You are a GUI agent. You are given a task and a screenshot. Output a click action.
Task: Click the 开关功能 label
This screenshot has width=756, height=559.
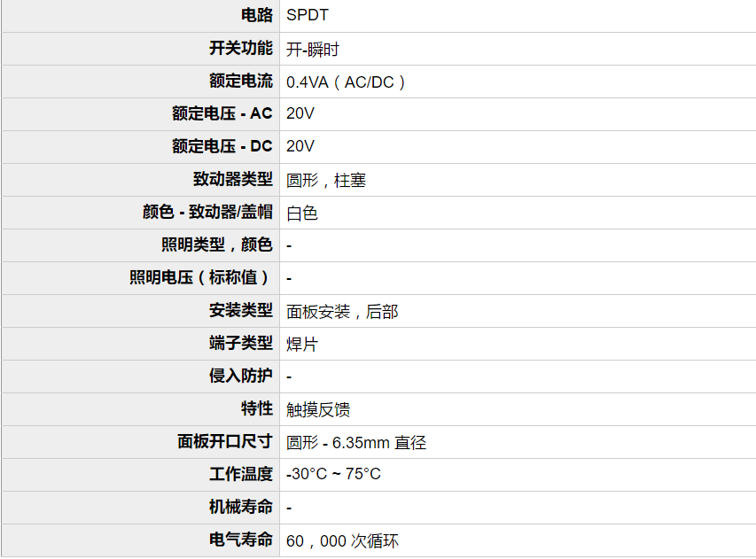click(x=241, y=48)
